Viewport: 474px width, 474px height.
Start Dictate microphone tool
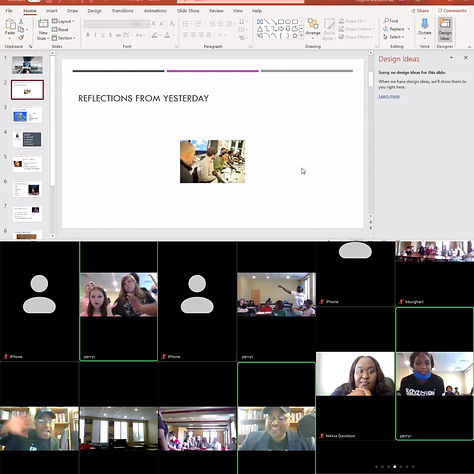425,27
